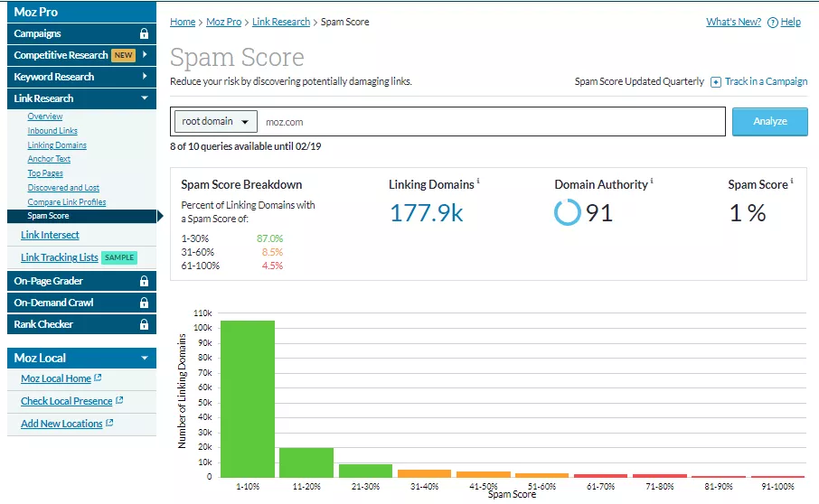Viewport: 819px width, 504px height.
Task: Click the 87.0% breakdown value
Action: coord(269,239)
